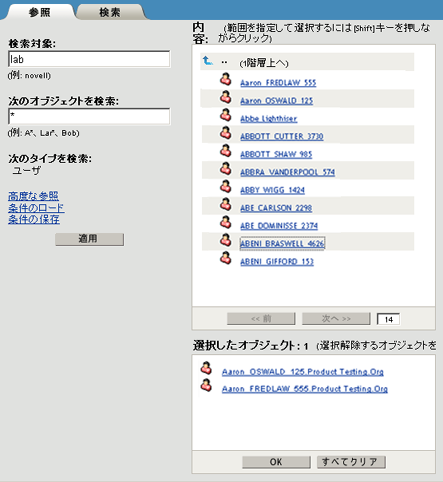
Task: Open the 条件の保存 link
Action: click(34, 219)
